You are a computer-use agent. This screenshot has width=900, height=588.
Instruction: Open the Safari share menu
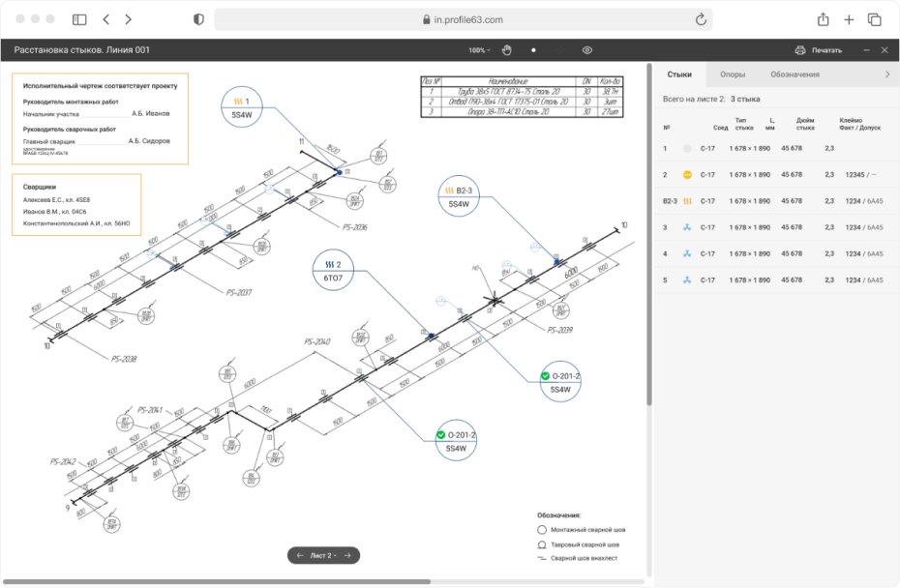(x=823, y=19)
